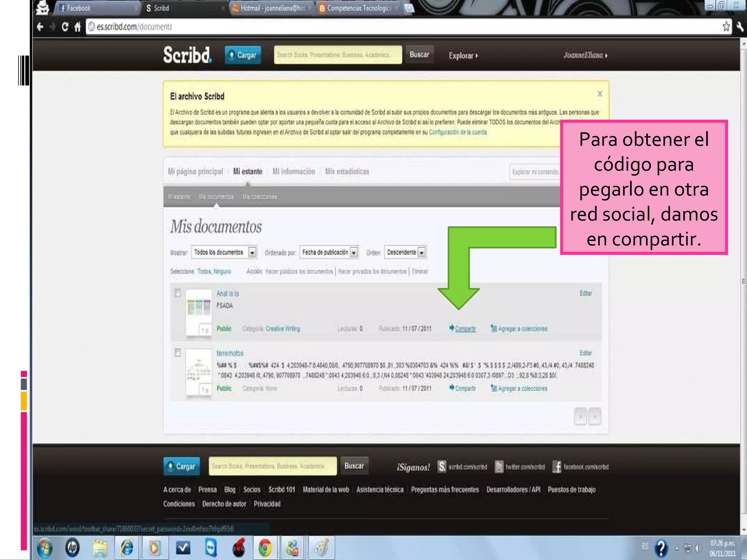The image size is (747, 560).
Task: Click Compartir for terremotos document
Action: [462, 388]
